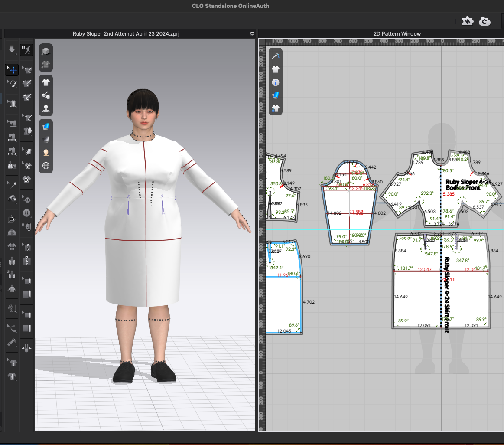Toggle the avatar walking animation pause button
The height and width of the screenshot is (445, 504).
click(27, 49)
